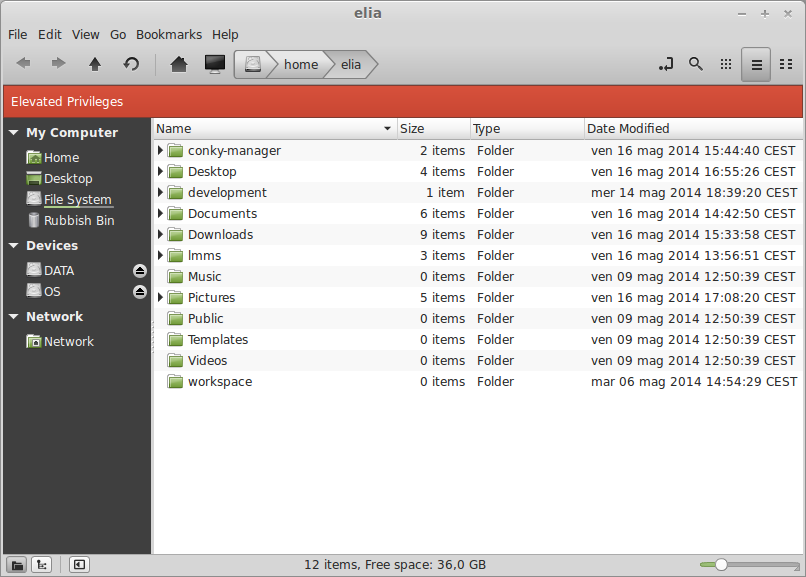Expand the Desktop folder row
806x577 pixels.
[x=160, y=171]
